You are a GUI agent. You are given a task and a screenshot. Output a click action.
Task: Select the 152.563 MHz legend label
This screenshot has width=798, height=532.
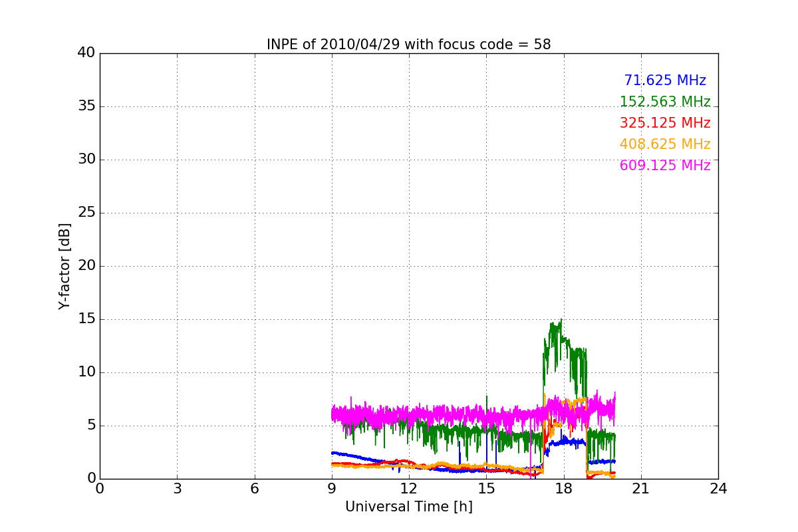pyautogui.click(x=665, y=102)
